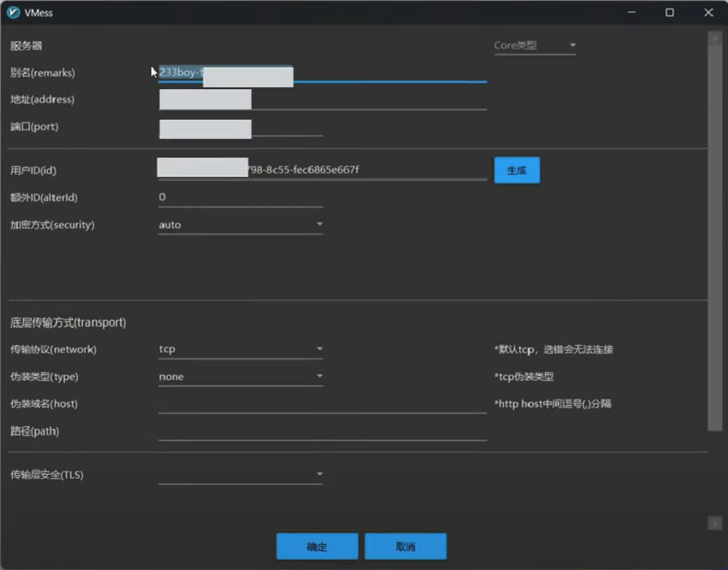
Task: Focus the 额外ID(alterId) field containing 0
Action: (x=240, y=198)
